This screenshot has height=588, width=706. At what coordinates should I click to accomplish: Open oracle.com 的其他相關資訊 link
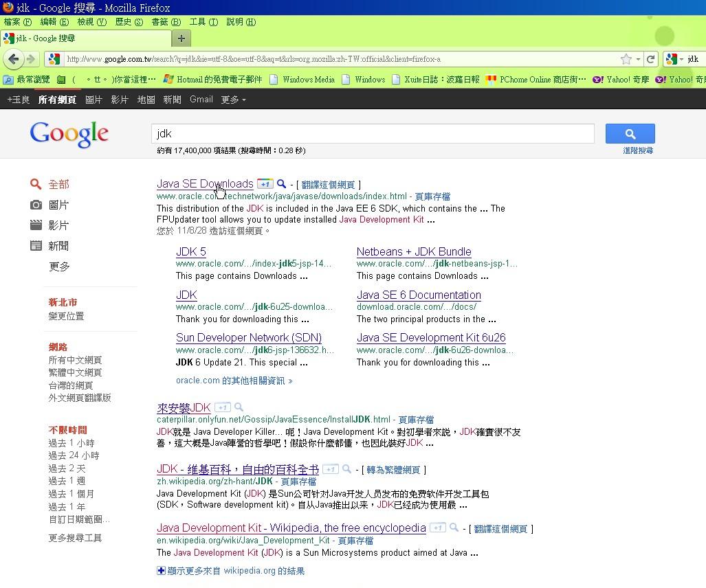(234, 381)
